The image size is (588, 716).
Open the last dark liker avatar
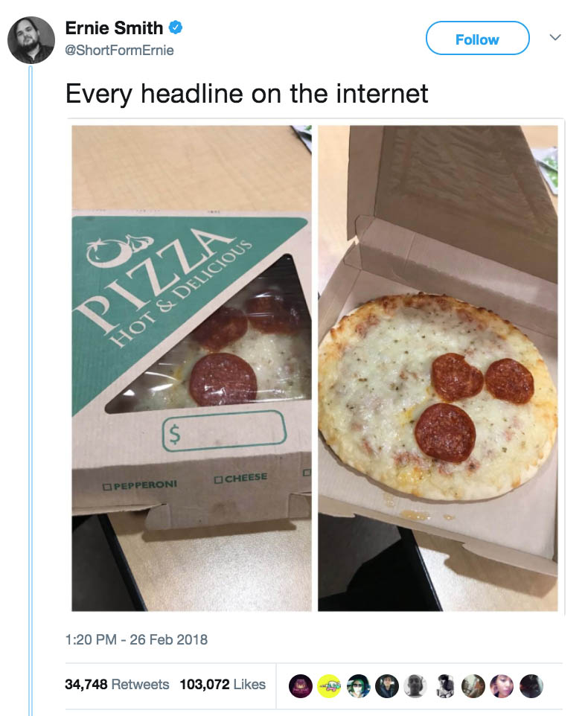coord(531,686)
